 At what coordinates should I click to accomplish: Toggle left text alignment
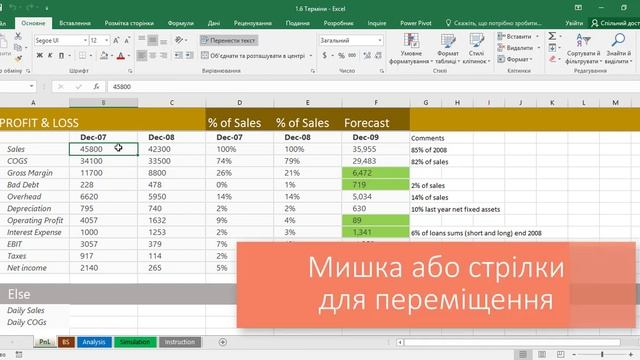click(x=142, y=56)
